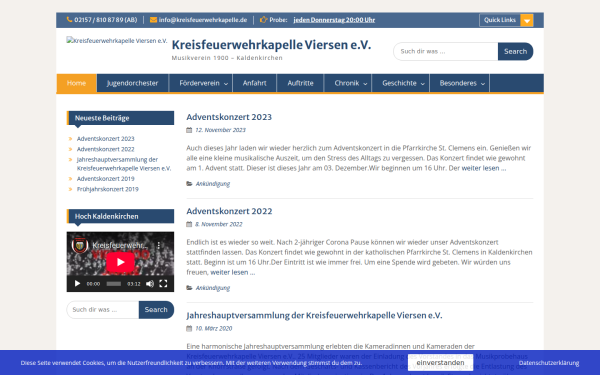
Task: Click phone number 02157 / 810 87 89 (AB)
Action: click(x=106, y=20)
